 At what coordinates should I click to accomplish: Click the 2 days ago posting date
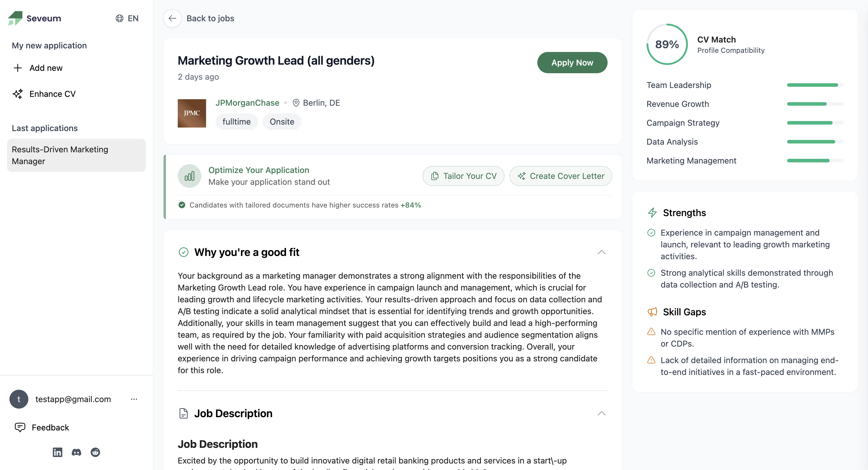tap(198, 77)
